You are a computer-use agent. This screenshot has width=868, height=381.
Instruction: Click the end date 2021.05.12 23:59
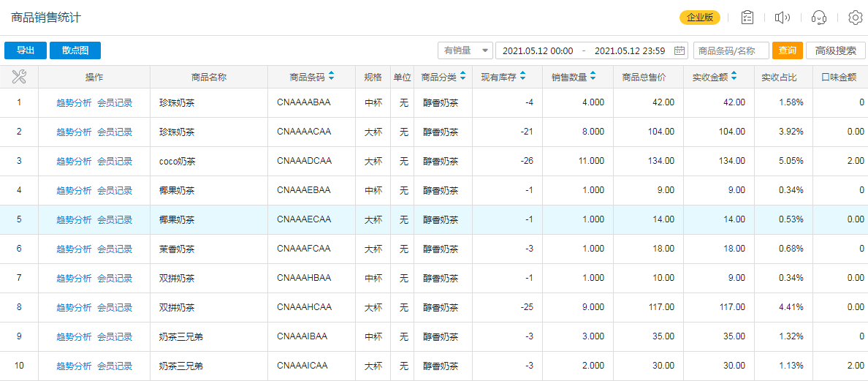point(630,51)
